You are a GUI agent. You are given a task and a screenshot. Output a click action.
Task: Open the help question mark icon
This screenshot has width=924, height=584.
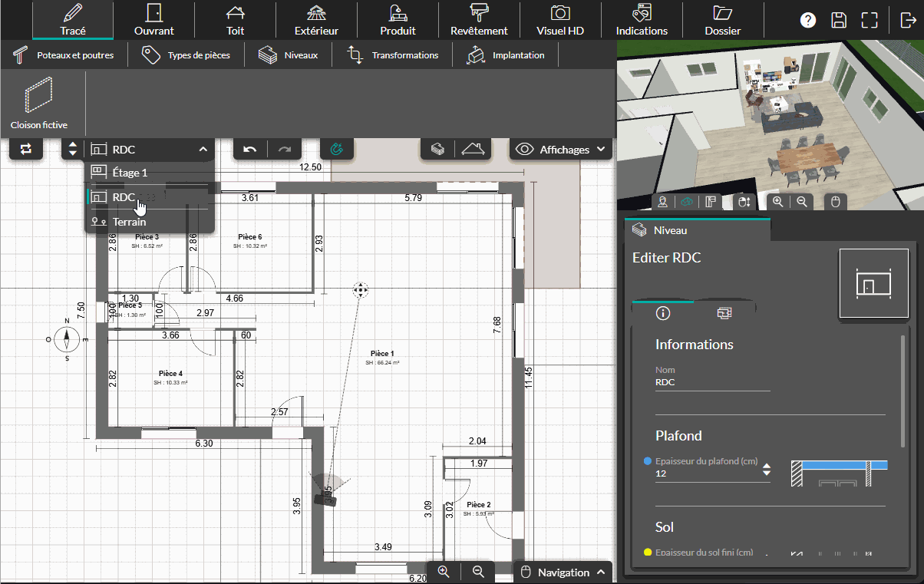808,20
